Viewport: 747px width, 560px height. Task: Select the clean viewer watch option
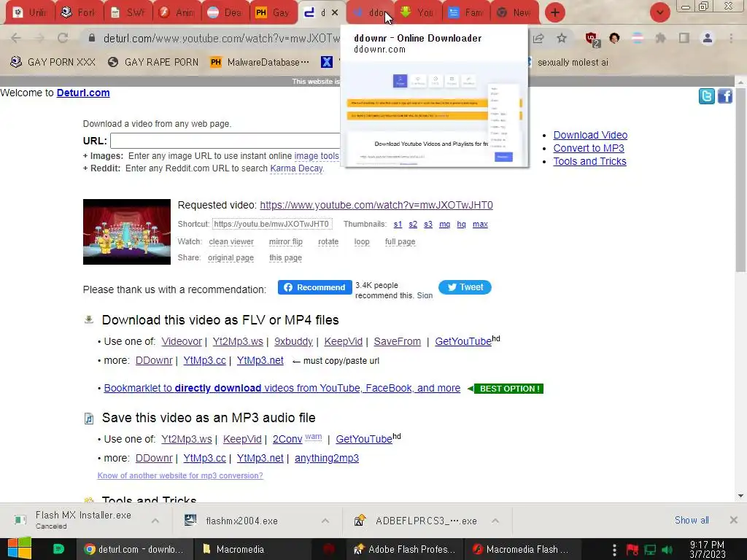click(x=231, y=241)
